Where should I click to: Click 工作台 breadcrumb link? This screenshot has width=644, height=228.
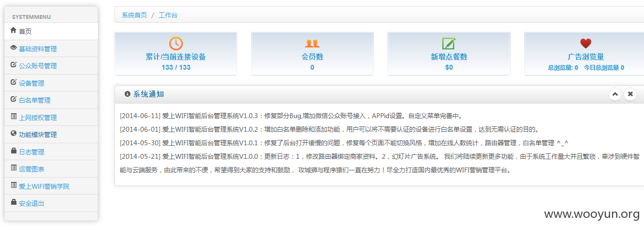pyautogui.click(x=168, y=15)
